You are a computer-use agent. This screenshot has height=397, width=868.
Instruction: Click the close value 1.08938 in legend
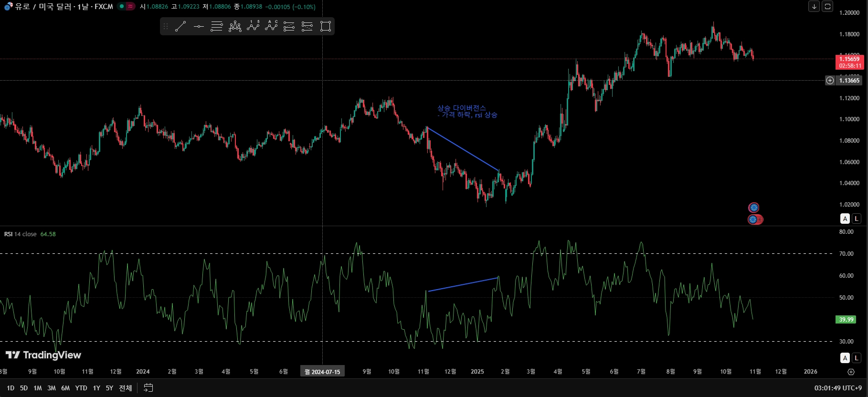tap(251, 7)
